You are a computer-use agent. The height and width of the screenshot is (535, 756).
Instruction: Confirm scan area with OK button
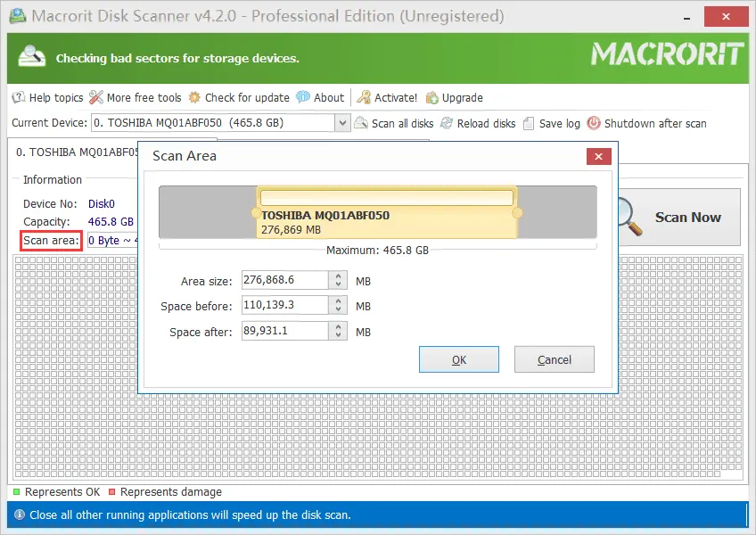[459, 359]
